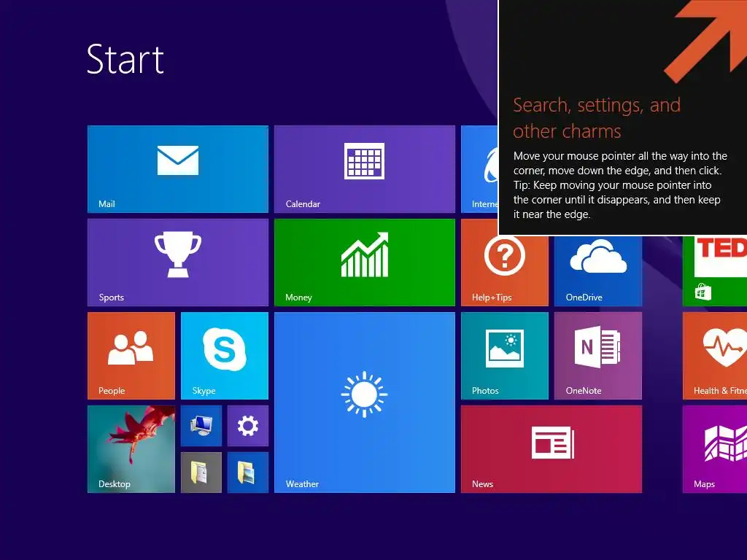This screenshot has width=747, height=560.
Task: Switch to the Desktop tile
Action: point(131,449)
